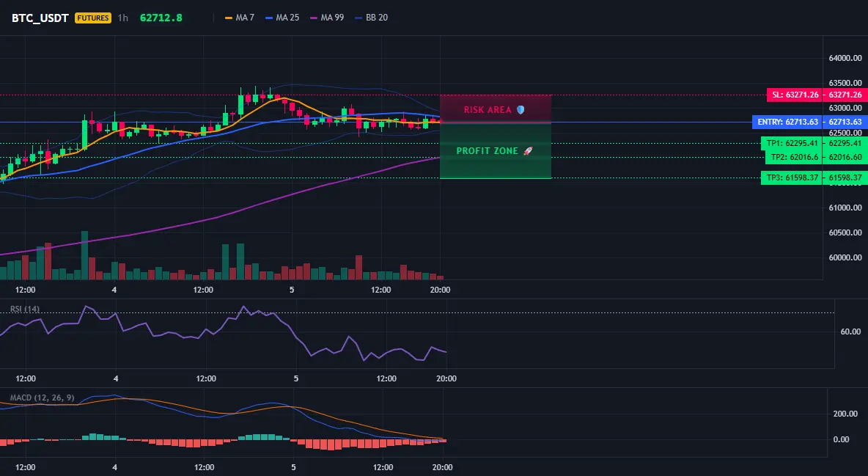Screen dimensions: 868x476
Task: Click the FUTURES badge
Action: (93, 18)
